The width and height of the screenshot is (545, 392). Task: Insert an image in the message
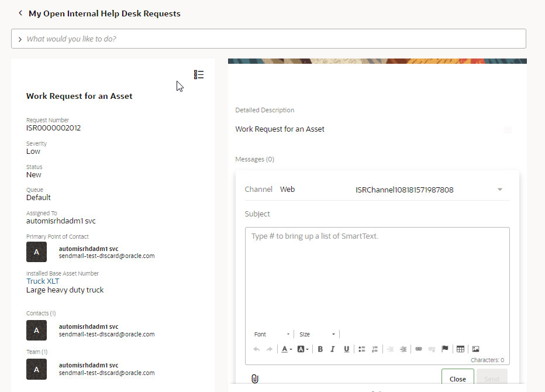475,349
